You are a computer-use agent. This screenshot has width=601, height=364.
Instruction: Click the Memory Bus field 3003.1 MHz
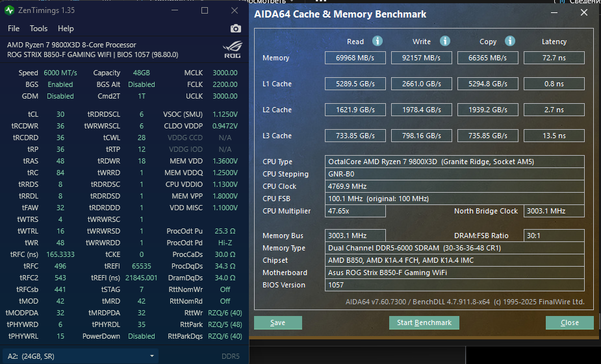[x=355, y=236]
